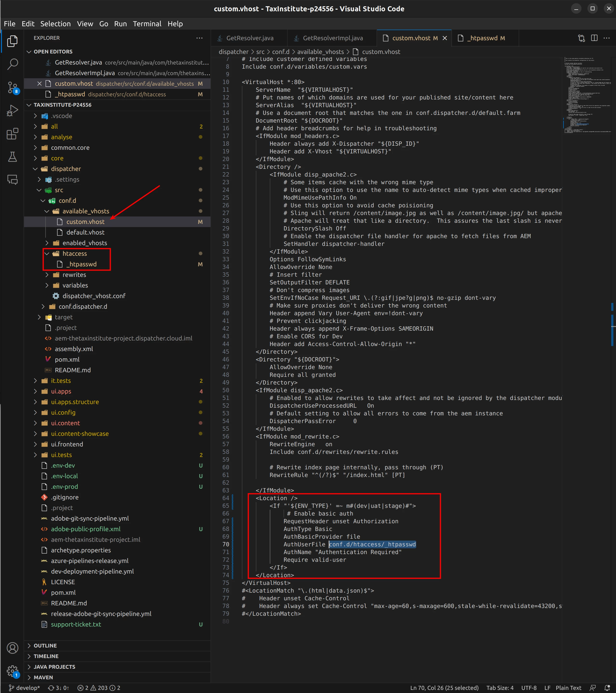Open Run and Debug view

tap(13, 111)
